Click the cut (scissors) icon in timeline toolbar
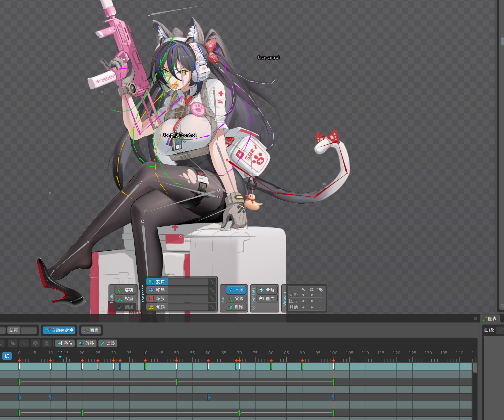This screenshot has width=504, height=420. 24,343
